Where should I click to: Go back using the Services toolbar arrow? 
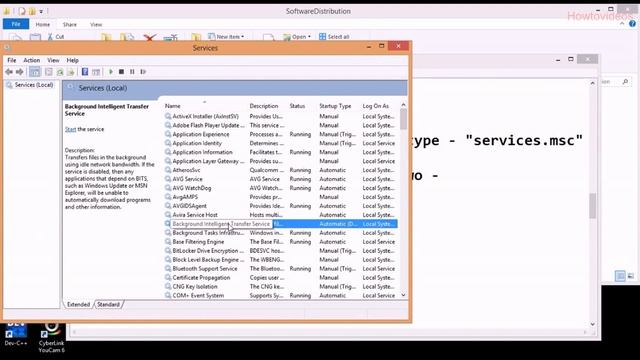(x=9, y=72)
